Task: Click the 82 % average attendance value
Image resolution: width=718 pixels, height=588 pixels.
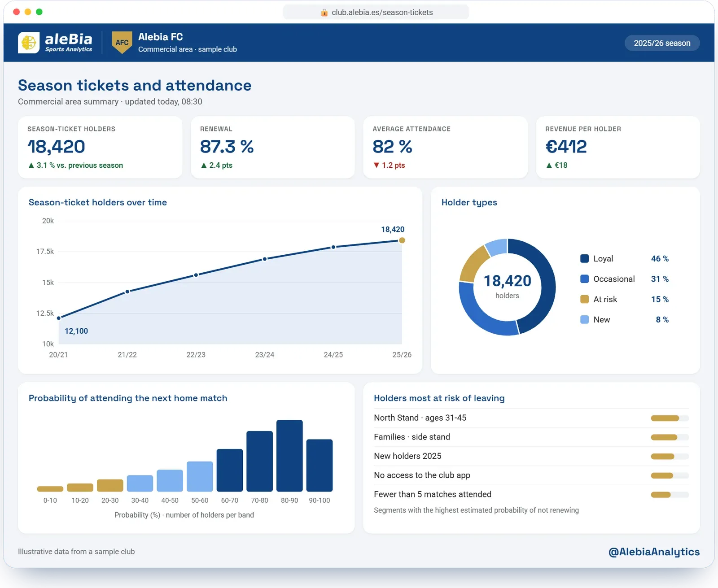Action: click(392, 147)
